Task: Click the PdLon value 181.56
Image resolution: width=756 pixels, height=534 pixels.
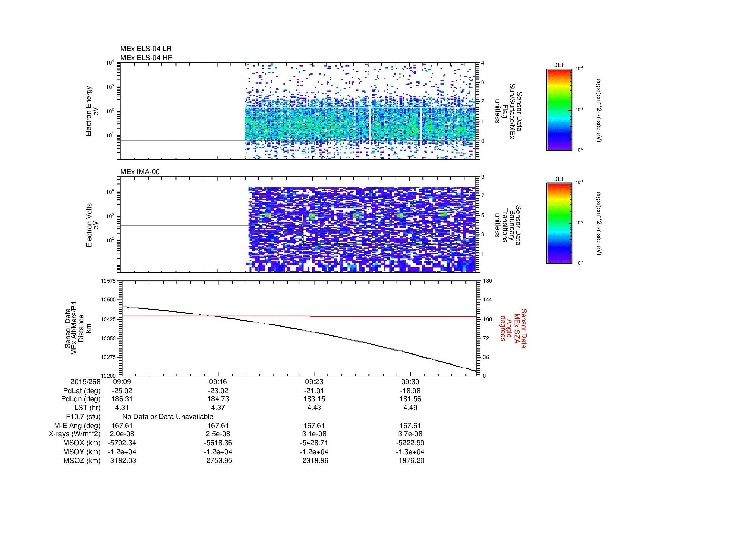Action: pos(410,399)
